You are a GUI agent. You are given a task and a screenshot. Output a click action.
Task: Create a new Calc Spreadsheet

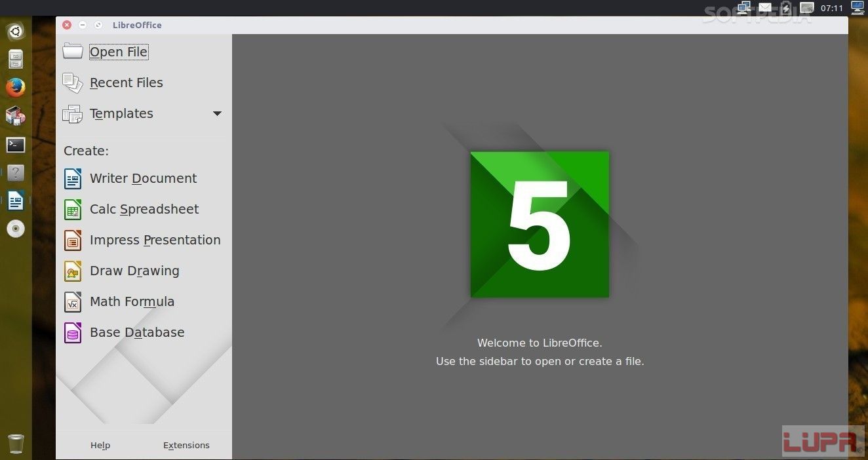[131, 209]
